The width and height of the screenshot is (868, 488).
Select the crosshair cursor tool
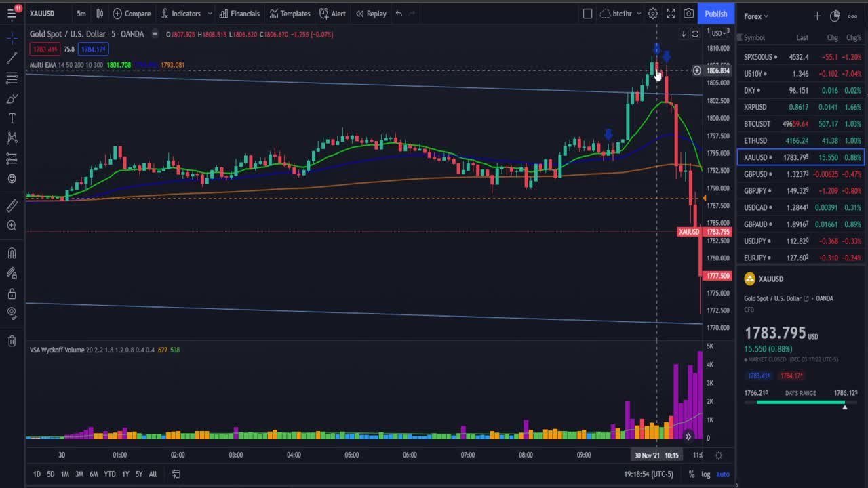12,38
